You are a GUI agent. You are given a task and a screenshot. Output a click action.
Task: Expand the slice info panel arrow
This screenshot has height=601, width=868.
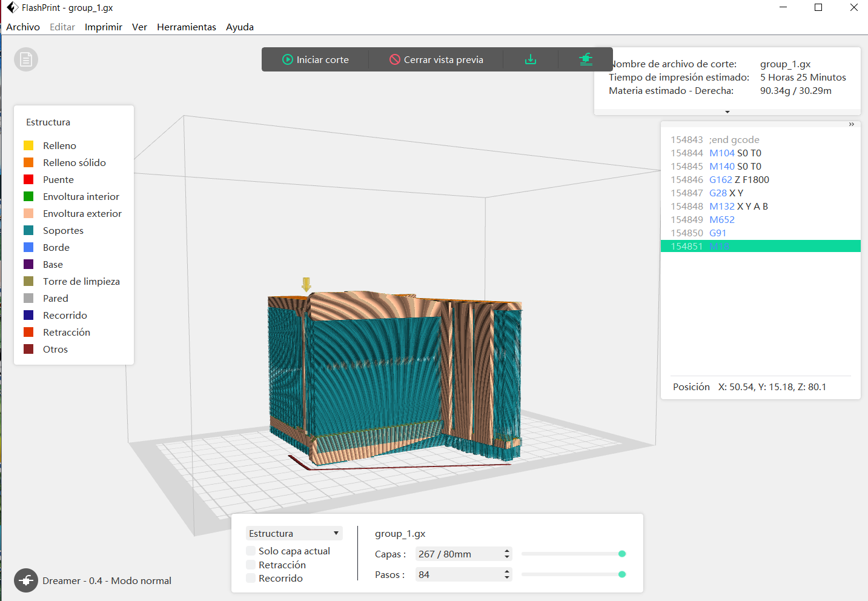point(727,112)
